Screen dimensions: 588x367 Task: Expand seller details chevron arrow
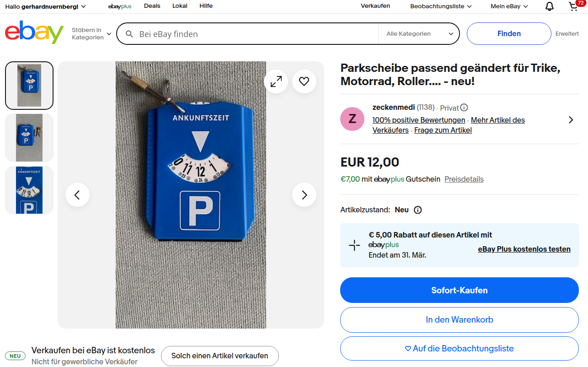click(571, 120)
